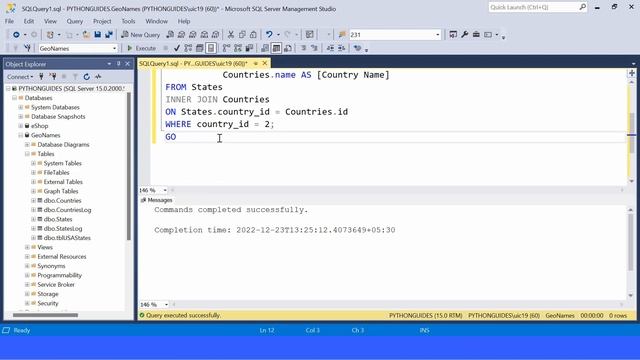Display Estimated Execution Plan icon
Screen dimensions: 640x360
pos(188,48)
